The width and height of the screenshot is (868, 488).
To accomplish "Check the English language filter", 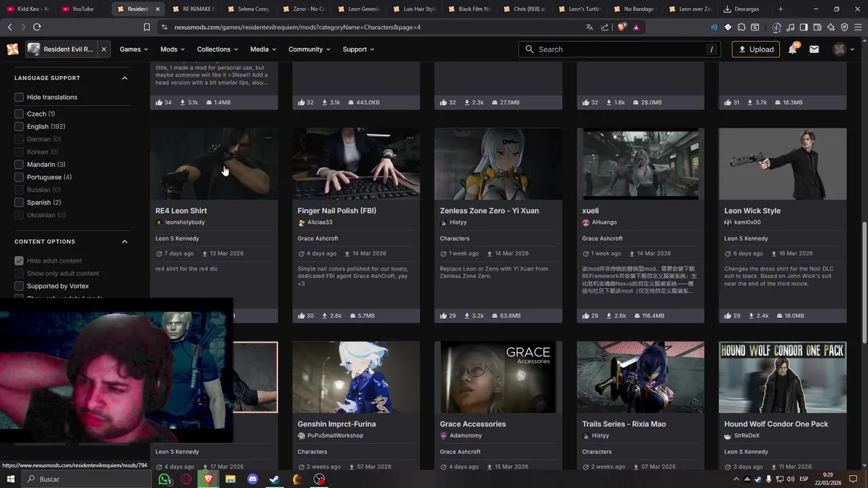I will pos(19,127).
